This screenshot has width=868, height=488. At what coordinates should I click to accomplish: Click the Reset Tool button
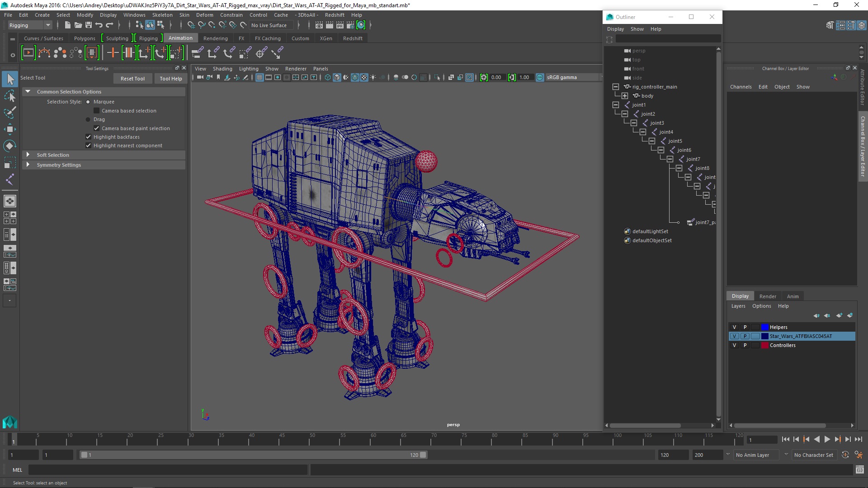coord(132,79)
